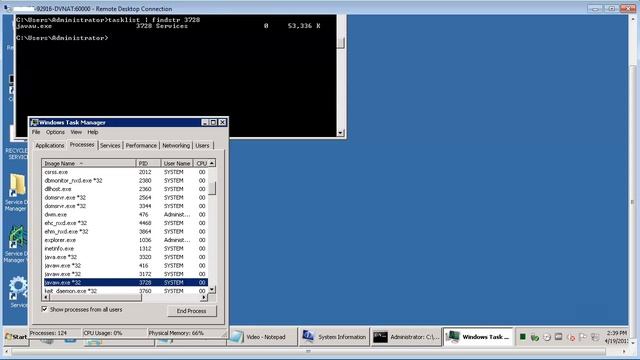Click process list horizontal scroll thumb
Viewport: 640px width, 360px height.
point(96,298)
